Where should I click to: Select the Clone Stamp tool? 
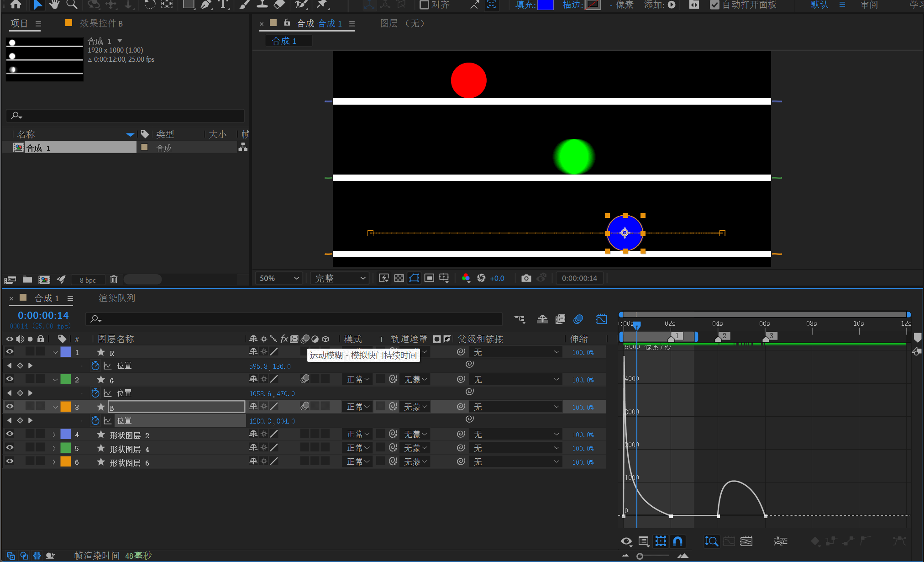pos(262,5)
